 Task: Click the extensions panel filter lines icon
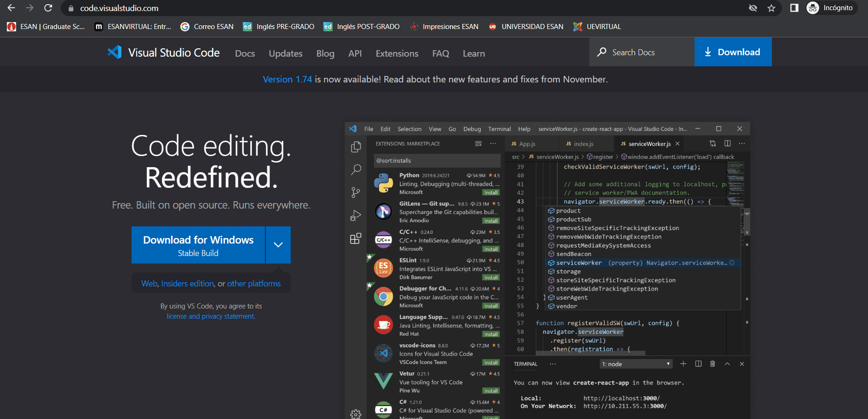point(478,144)
